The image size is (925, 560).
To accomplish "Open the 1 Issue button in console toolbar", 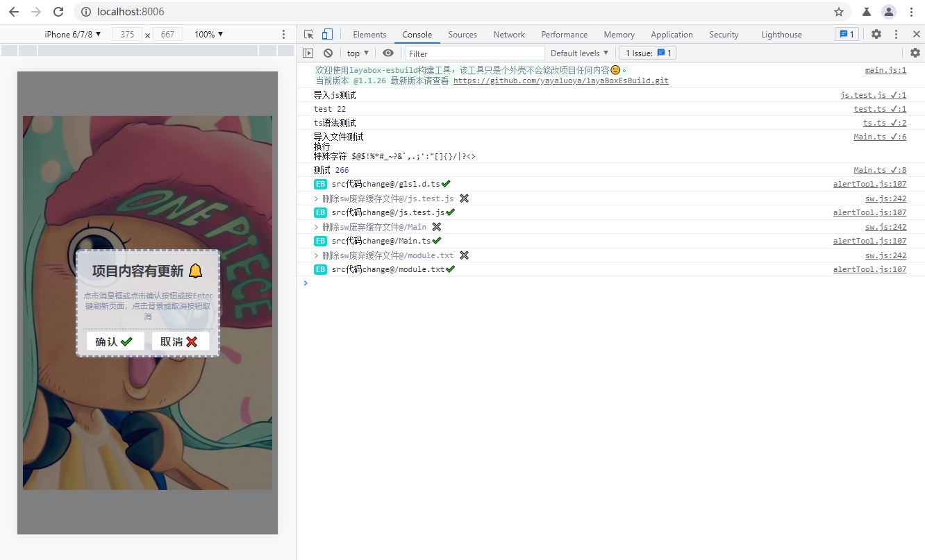I will (x=647, y=53).
